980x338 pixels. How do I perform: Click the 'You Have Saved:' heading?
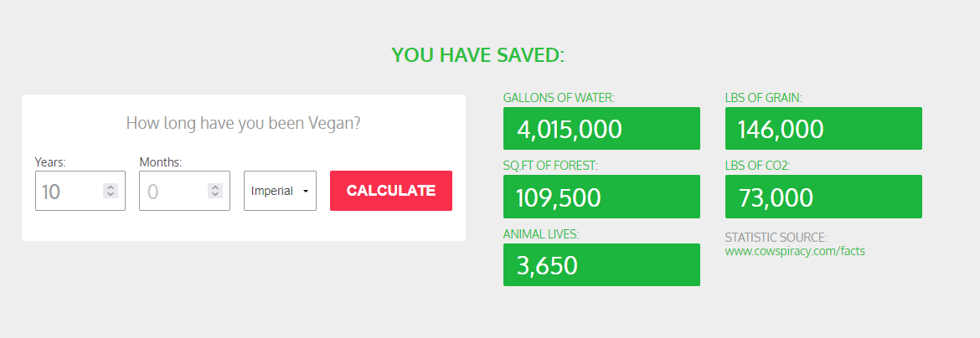(478, 55)
